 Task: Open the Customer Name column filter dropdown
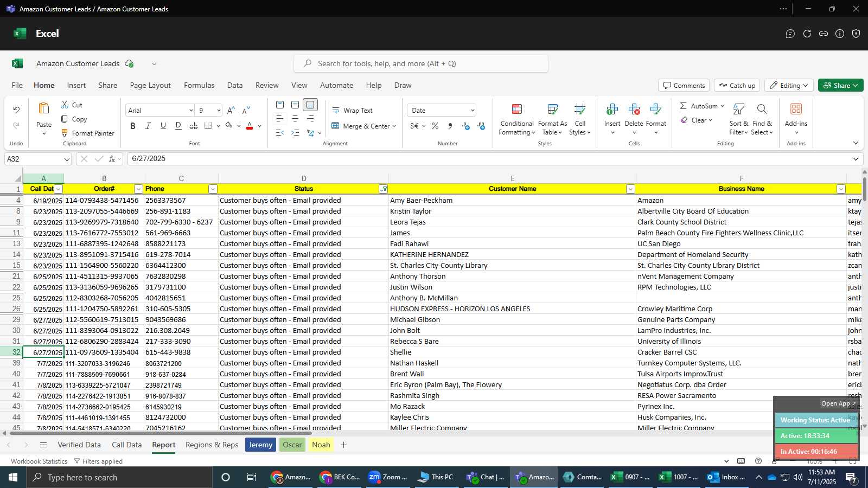coord(630,189)
